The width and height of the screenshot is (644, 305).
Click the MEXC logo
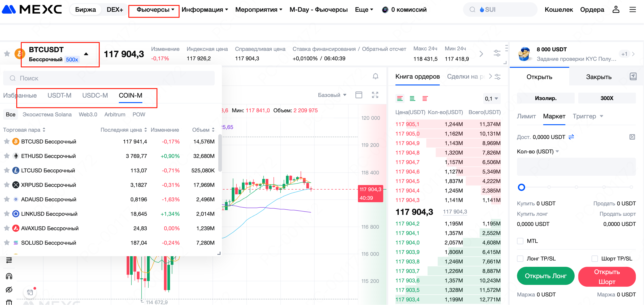click(x=32, y=9)
